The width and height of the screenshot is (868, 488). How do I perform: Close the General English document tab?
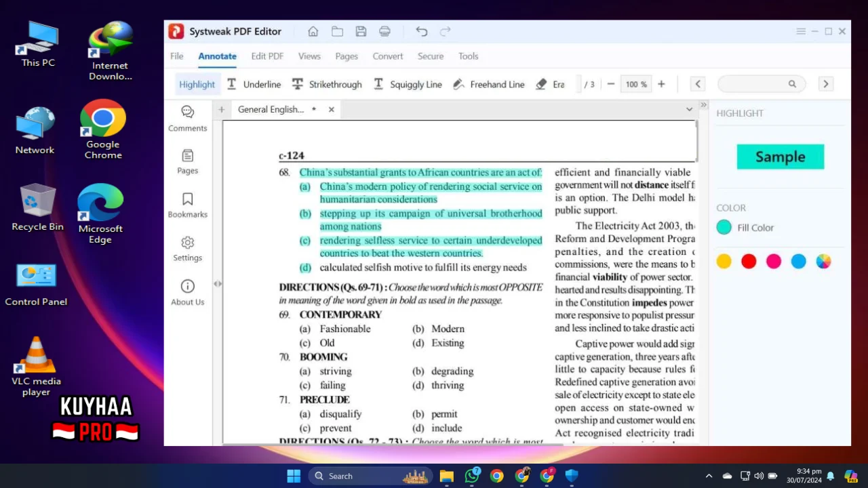point(332,109)
